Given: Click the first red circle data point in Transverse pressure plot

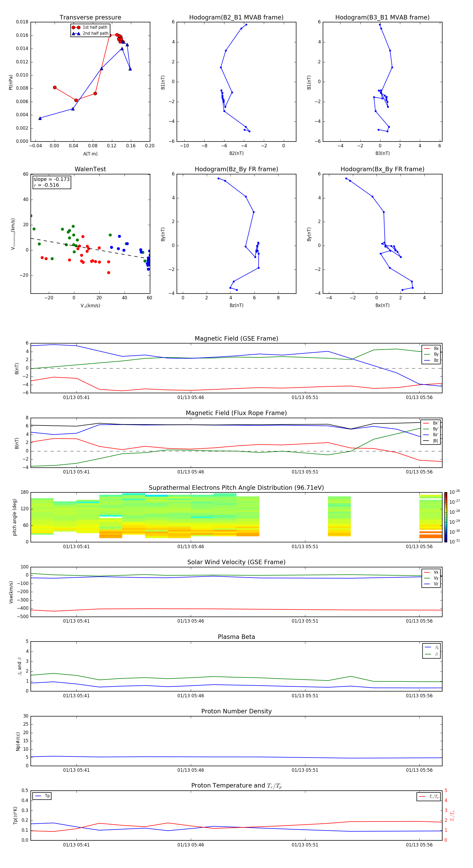Looking at the screenshot, I should 55,88.
